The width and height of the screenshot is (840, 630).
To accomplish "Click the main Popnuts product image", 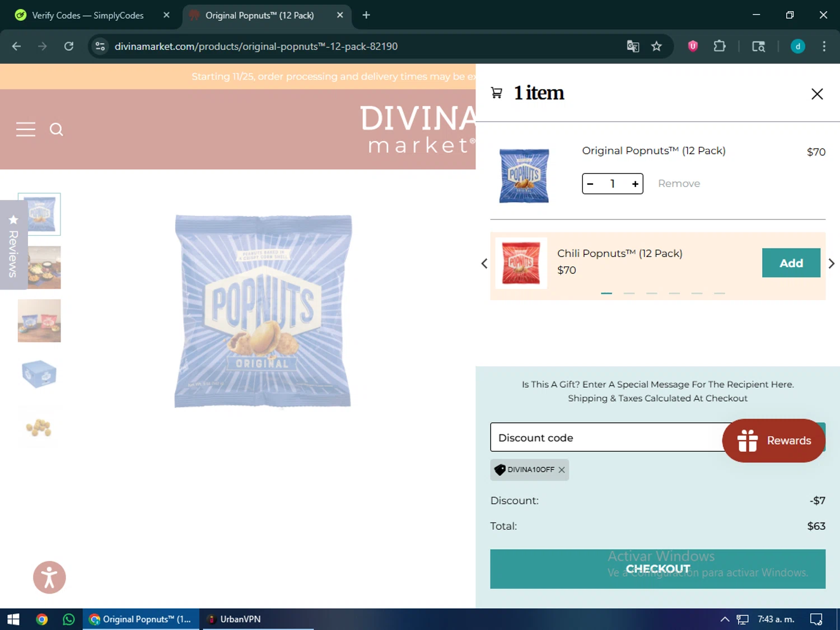I will 263,311.
